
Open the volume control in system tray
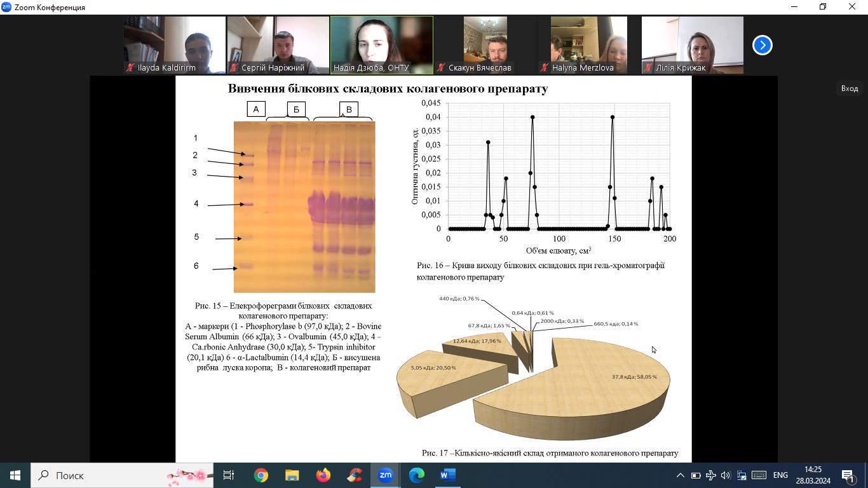point(726,475)
